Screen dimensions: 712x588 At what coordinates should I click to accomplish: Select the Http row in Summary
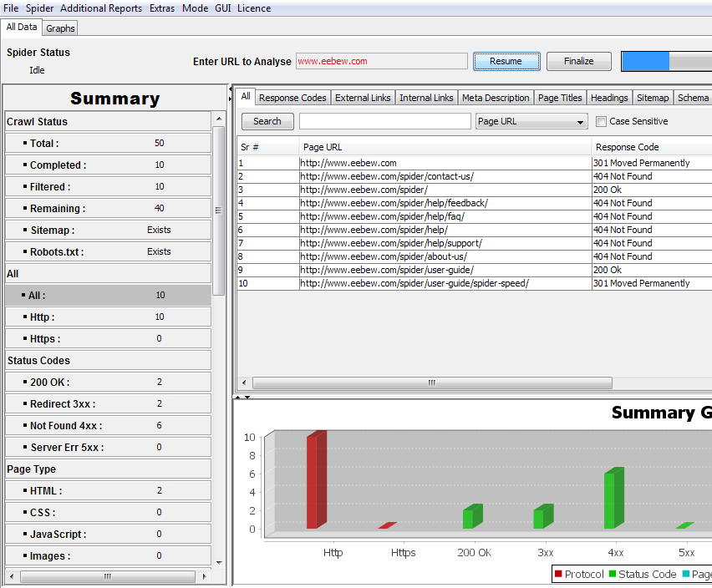point(108,317)
